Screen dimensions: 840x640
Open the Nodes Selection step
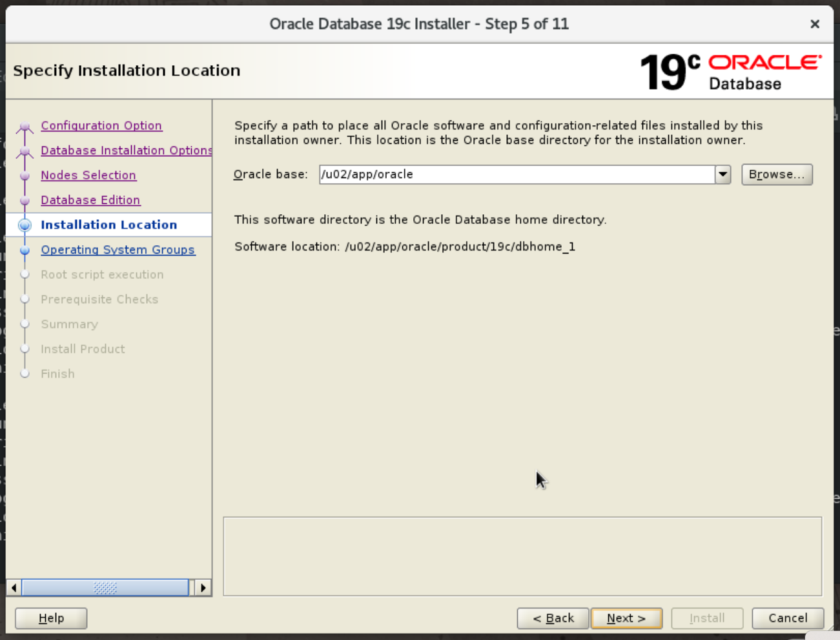point(88,175)
